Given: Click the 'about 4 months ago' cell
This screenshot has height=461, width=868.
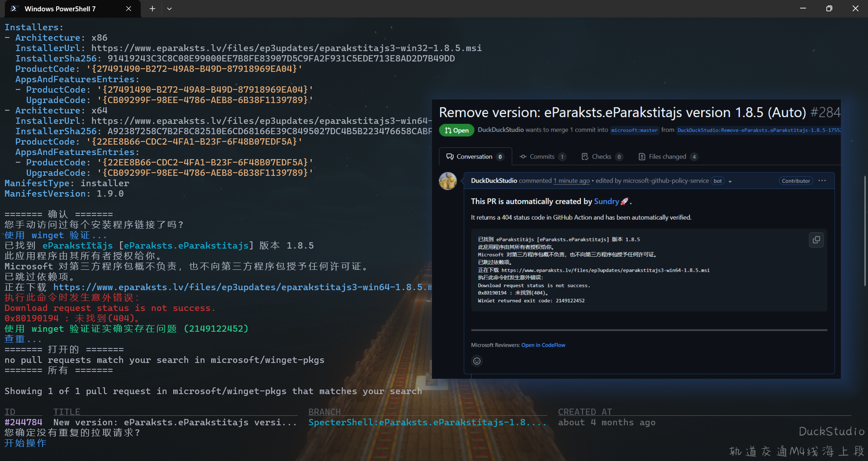Looking at the screenshot, I should coord(607,422).
